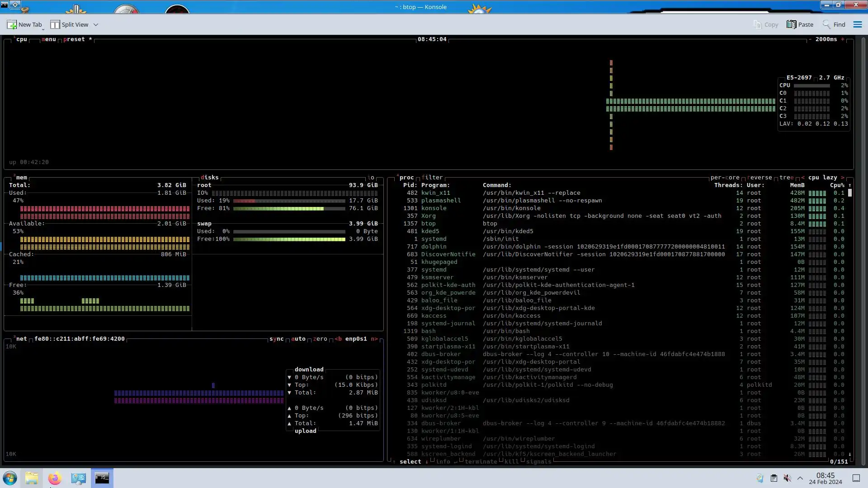This screenshot has height=488, width=868.
Task: Switch to next sort column arrow
Action: pos(843,178)
